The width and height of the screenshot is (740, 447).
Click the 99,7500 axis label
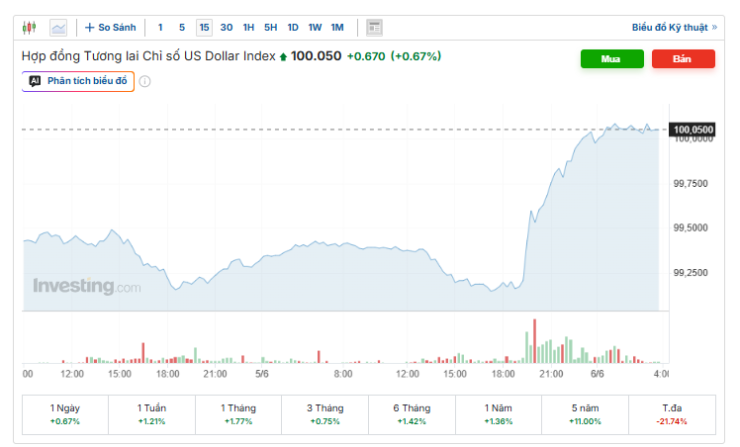[690, 184]
